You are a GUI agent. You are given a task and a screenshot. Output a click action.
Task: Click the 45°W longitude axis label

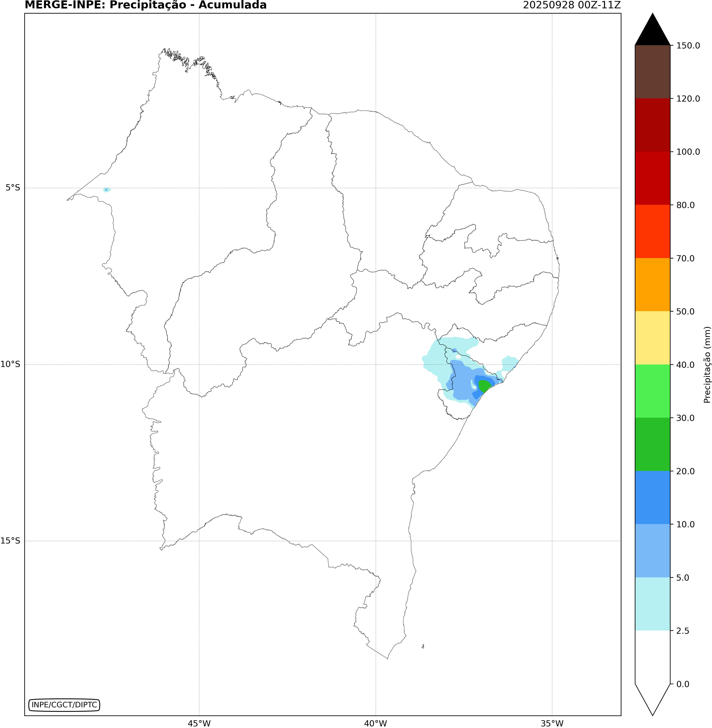tap(199, 723)
